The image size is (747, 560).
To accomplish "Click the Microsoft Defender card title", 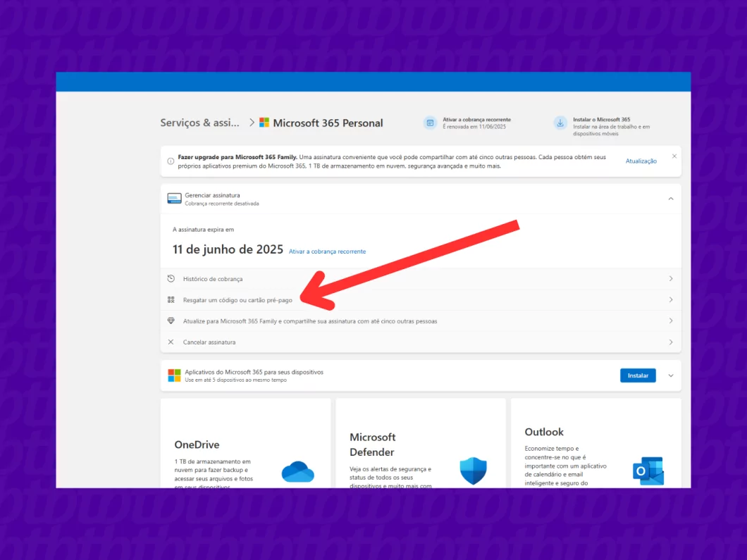I will [373, 444].
